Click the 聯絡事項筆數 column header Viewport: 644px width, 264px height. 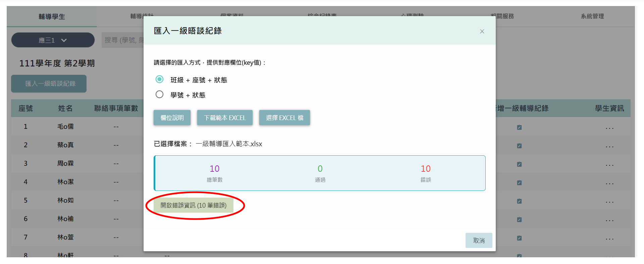point(116,108)
